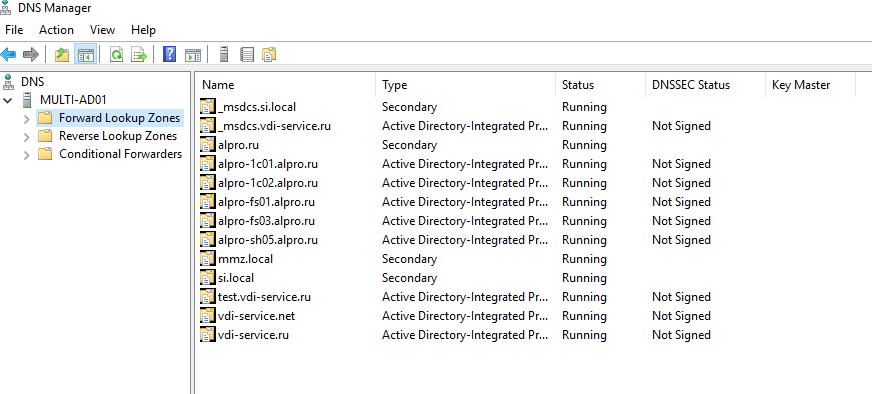Select the _msdcs.vdi-service.ru zone

pos(274,126)
